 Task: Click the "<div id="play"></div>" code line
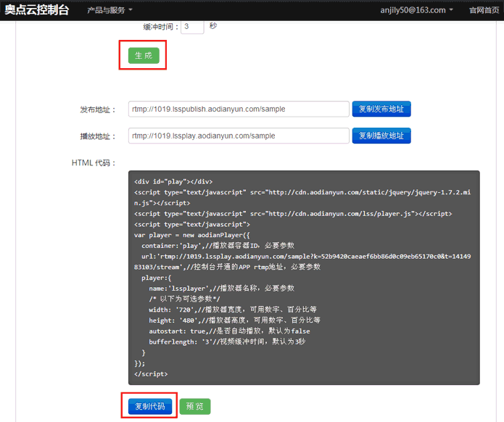[173, 181]
